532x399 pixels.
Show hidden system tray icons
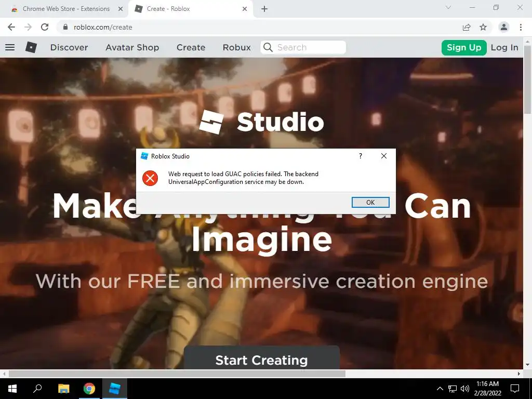tap(440, 389)
